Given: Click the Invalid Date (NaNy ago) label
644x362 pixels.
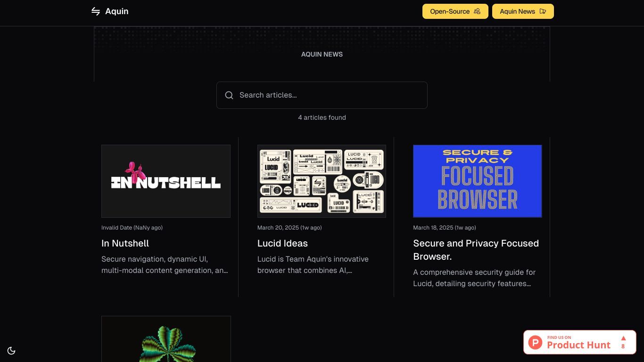Looking at the screenshot, I should 132,228.
